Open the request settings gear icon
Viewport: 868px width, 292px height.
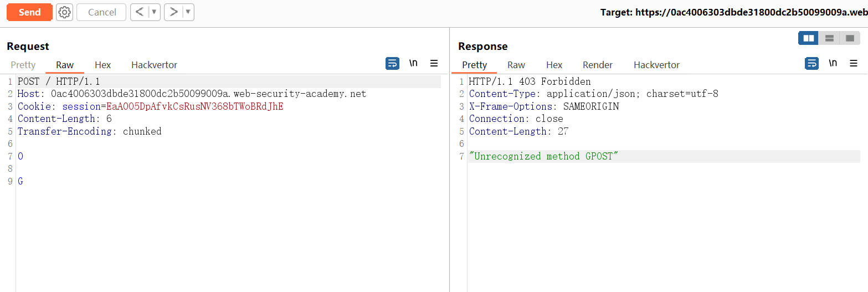65,12
